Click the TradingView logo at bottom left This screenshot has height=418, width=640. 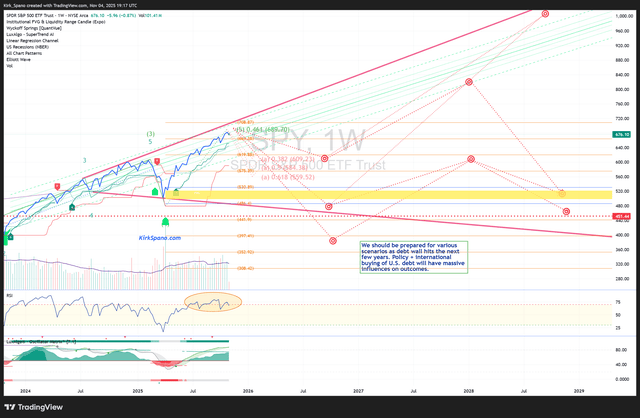click(x=33, y=407)
